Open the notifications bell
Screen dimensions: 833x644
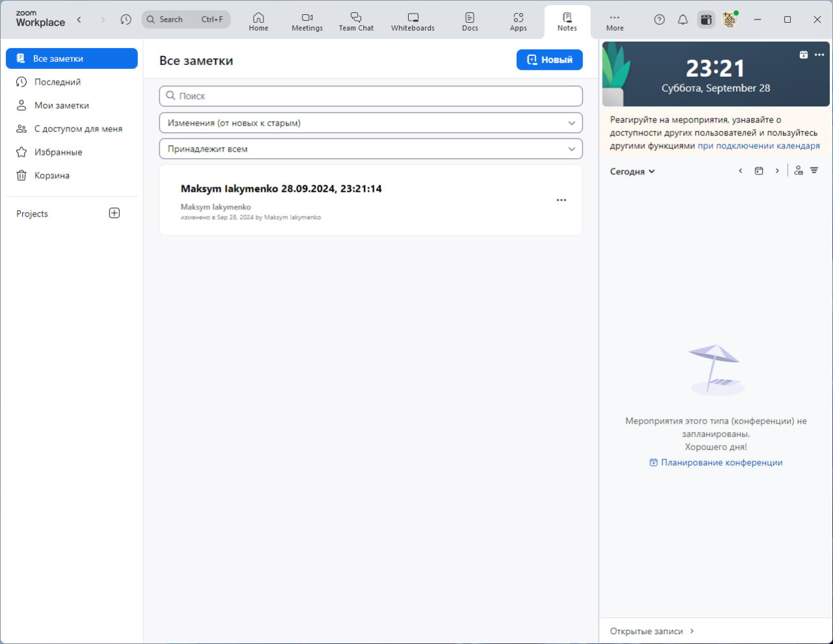pos(683,20)
